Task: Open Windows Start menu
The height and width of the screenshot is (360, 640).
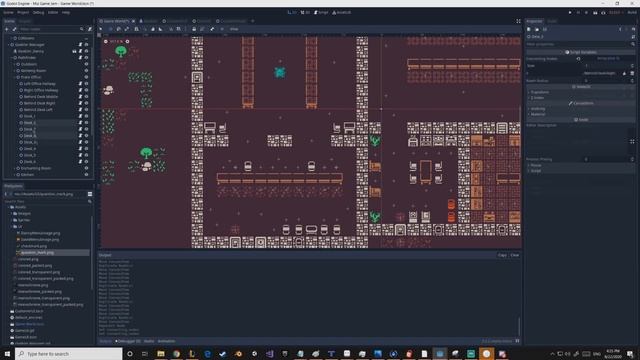Action: click(7, 353)
